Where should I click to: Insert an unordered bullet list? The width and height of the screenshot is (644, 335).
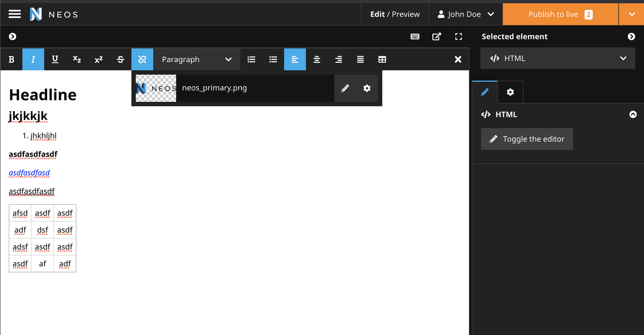(x=273, y=59)
